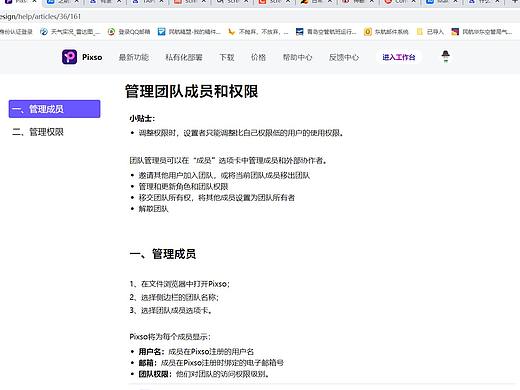Viewport: 520px width, 390px height.
Task: Jump to 二、管理权限 section
Action: pyautogui.click(x=38, y=132)
